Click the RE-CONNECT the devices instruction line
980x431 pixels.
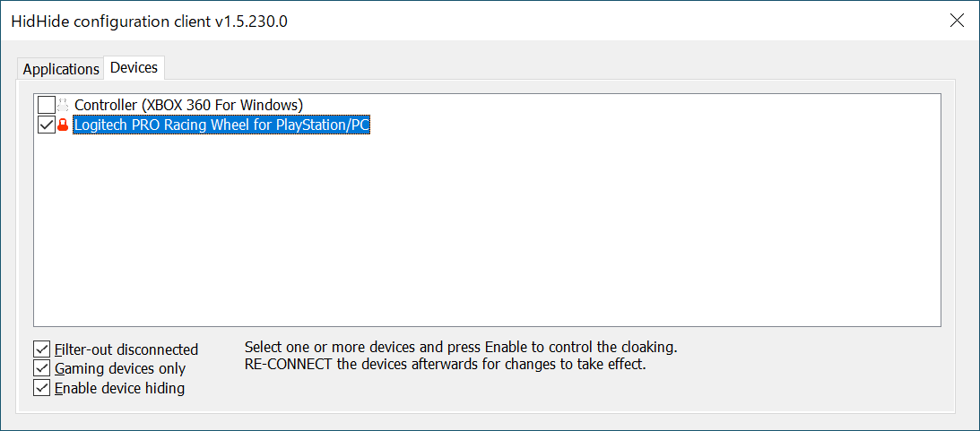tap(445, 364)
